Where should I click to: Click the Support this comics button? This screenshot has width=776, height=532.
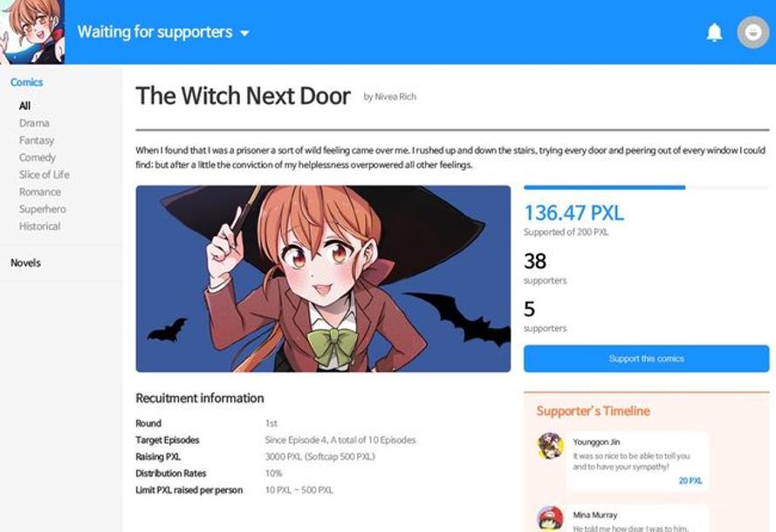pos(646,358)
